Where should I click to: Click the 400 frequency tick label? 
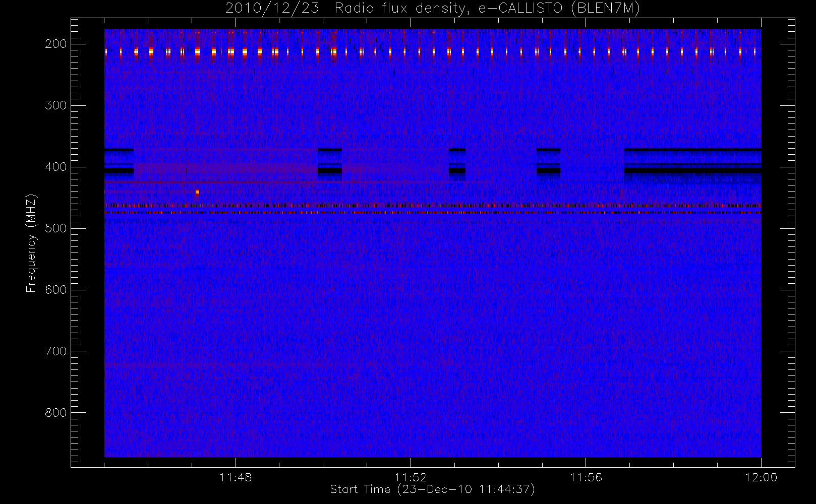click(x=56, y=167)
